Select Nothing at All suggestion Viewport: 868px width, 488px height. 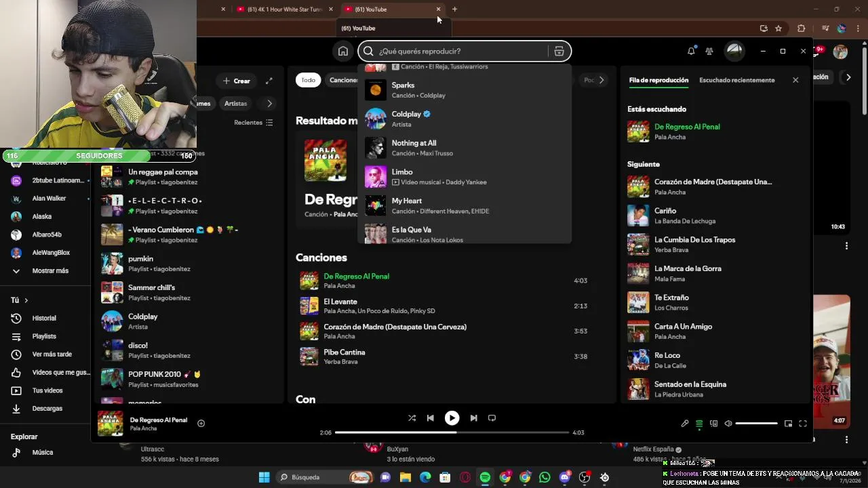465,148
